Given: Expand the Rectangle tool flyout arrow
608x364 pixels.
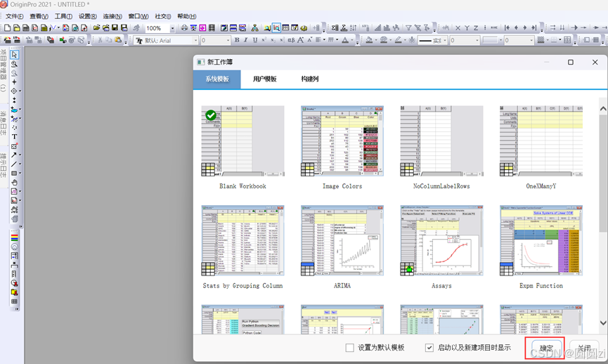Looking at the screenshot, I should coord(20,174).
